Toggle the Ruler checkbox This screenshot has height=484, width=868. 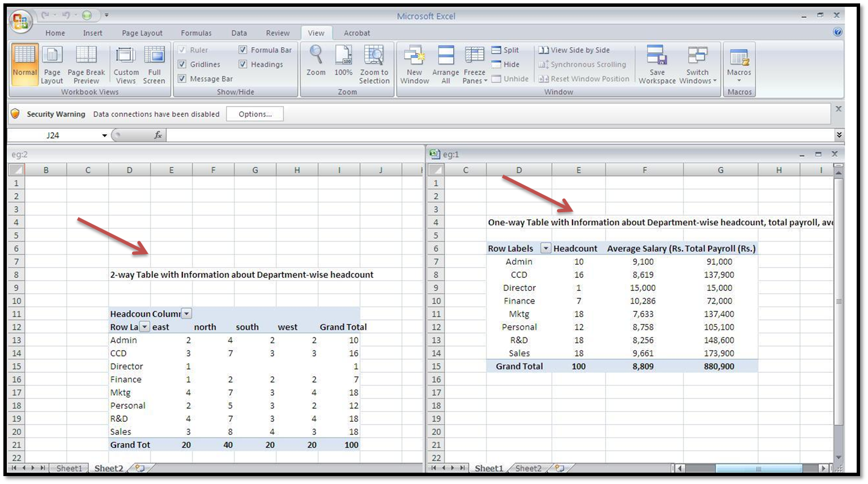[182, 50]
